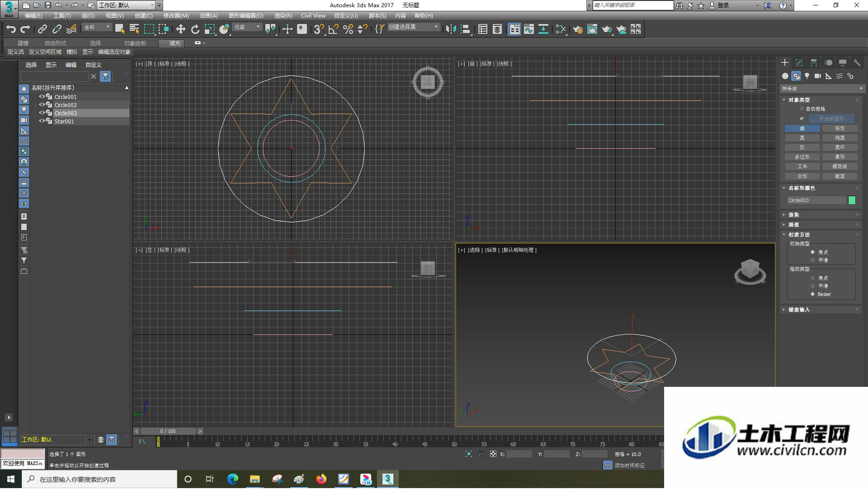Collapse the 对象类型 rollout
The height and width of the screenshot is (489, 868).
799,100
